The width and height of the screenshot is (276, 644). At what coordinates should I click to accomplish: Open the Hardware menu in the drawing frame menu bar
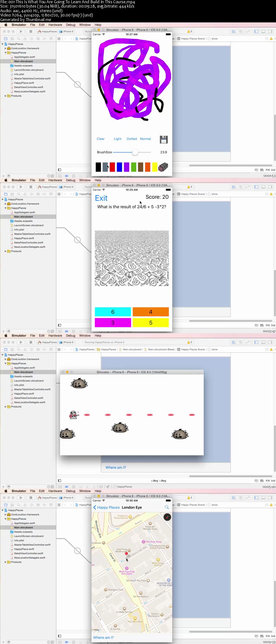click(x=55, y=25)
